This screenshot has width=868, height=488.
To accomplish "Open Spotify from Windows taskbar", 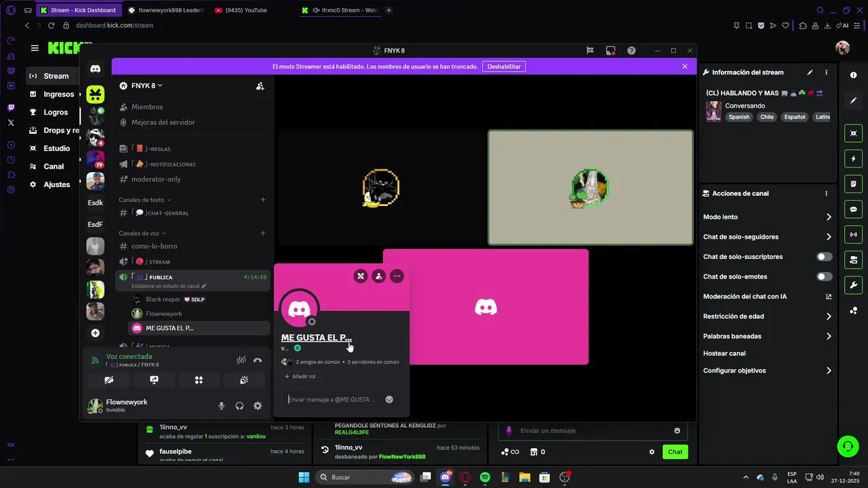I will coord(485,477).
